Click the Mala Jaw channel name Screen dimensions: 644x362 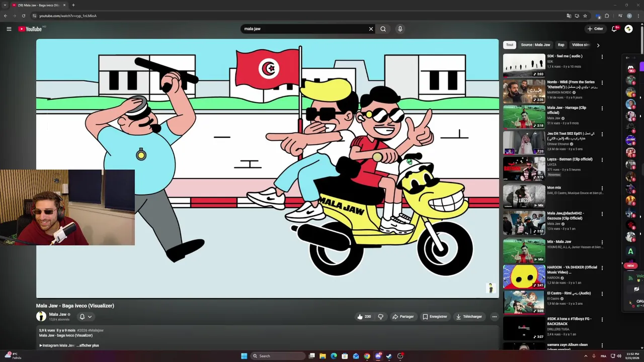pos(57,314)
